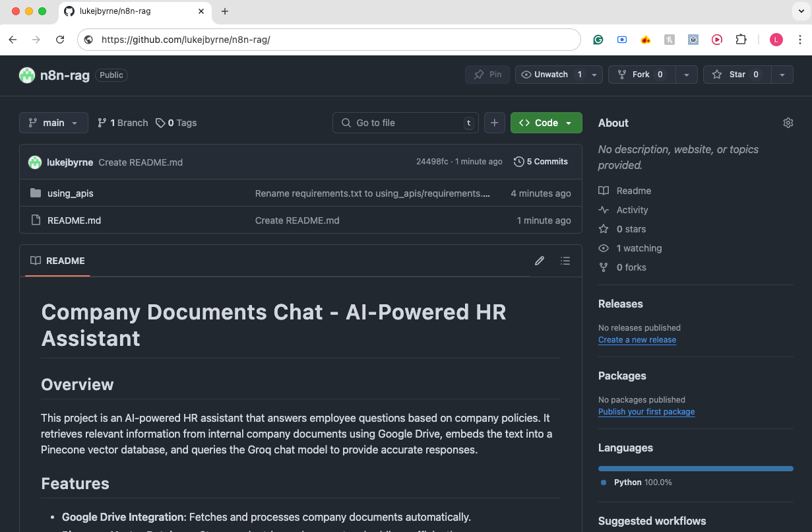Click Publish your first package link
The image size is (812, 532).
(x=646, y=412)
